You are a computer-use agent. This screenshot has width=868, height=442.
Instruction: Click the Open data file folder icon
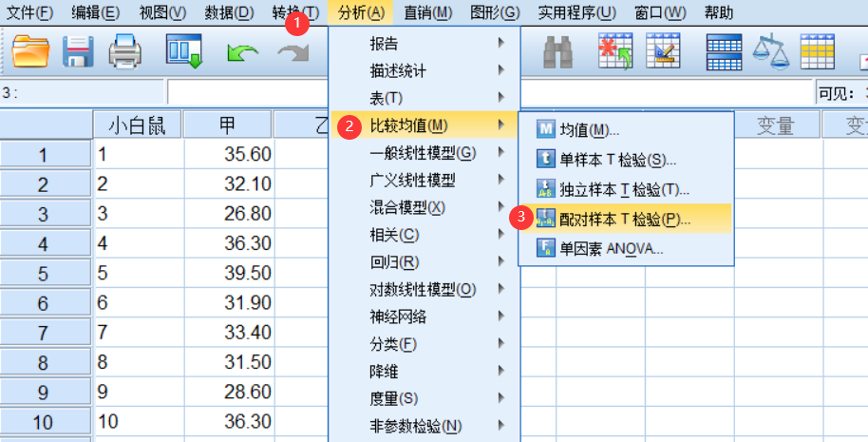click(30, 51)
